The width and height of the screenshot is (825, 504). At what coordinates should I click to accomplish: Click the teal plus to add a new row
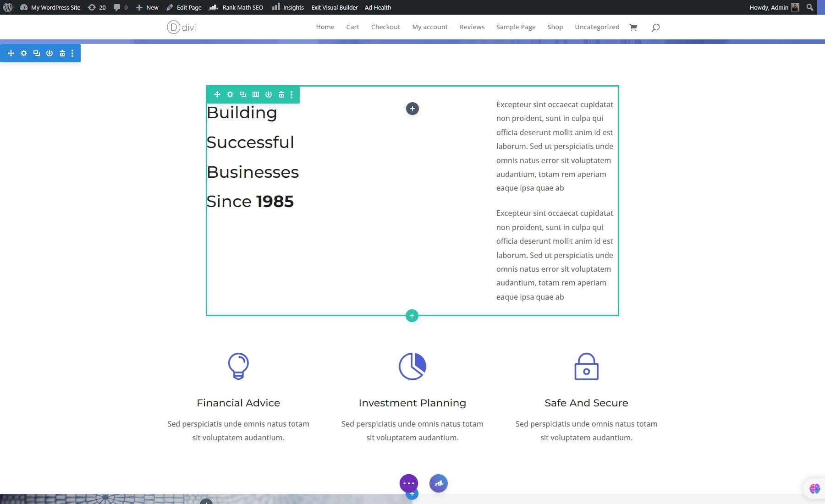click(x=412, y=316)
